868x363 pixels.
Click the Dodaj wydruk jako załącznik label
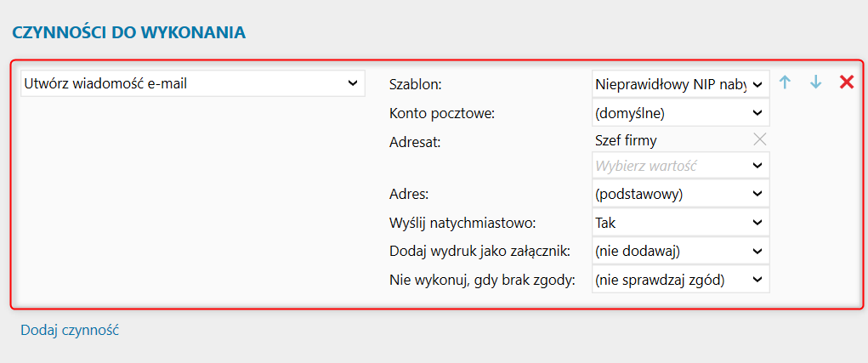pyautogui.click(x=479, y=251)
